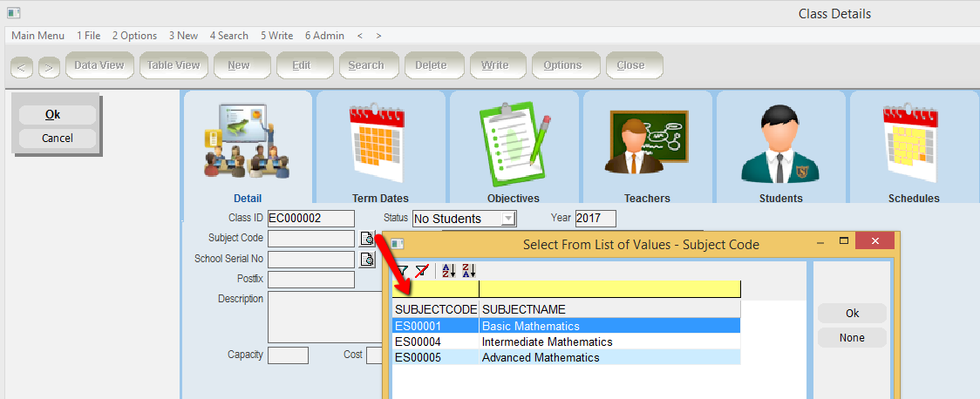Open the Objectives clipboard icon

(514, 142)
